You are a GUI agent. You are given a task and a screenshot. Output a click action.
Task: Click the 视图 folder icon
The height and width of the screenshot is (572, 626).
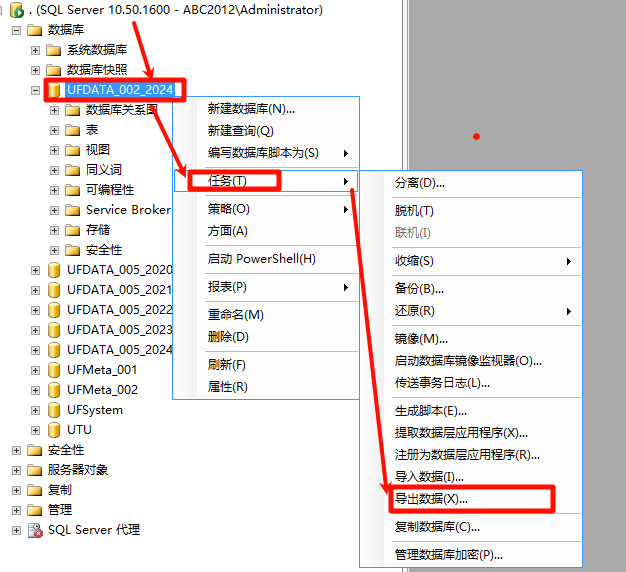click(73, 150)
